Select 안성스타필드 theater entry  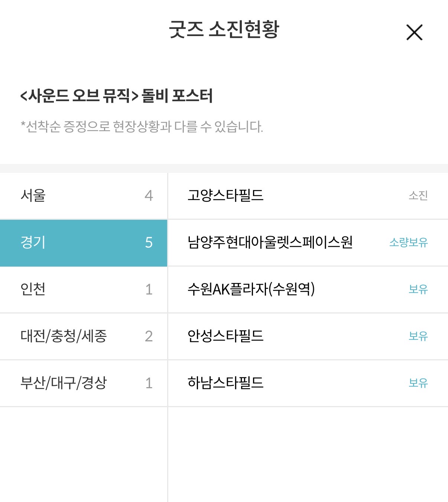click(x=308, y=337)
